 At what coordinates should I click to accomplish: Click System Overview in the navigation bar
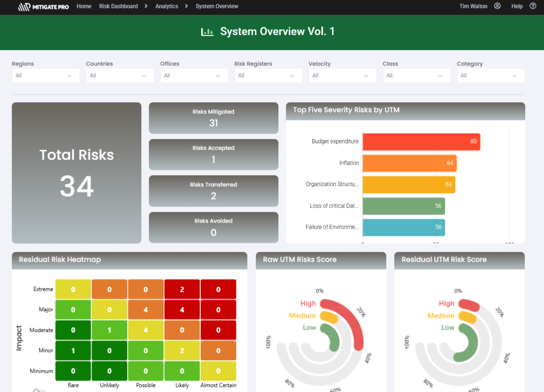point(217,6)
